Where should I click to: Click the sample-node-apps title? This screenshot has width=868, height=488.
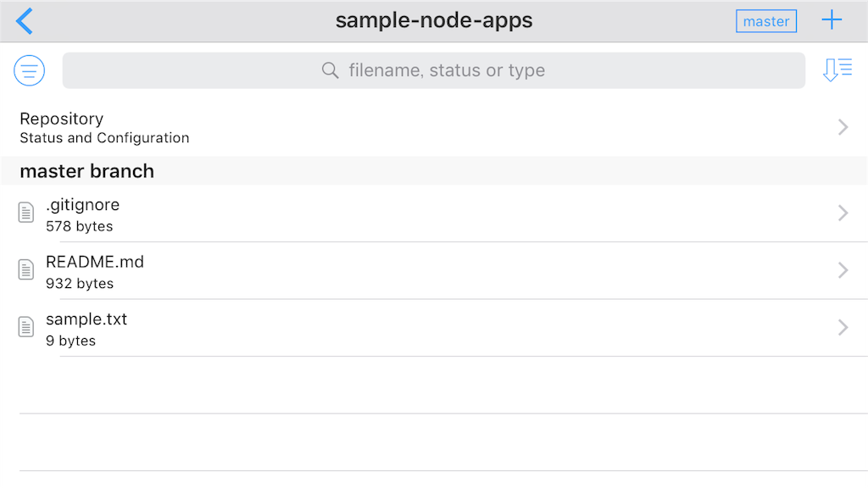(x=434, y=20)
